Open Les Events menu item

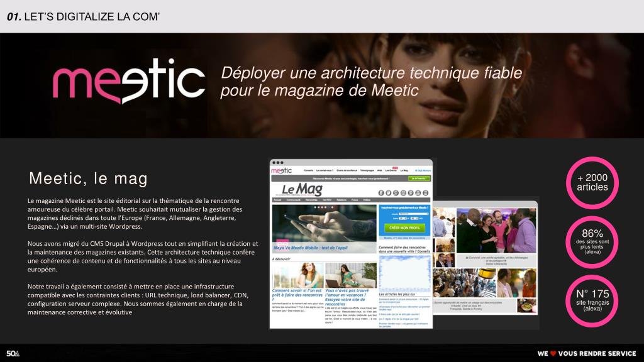pos(391,170)
